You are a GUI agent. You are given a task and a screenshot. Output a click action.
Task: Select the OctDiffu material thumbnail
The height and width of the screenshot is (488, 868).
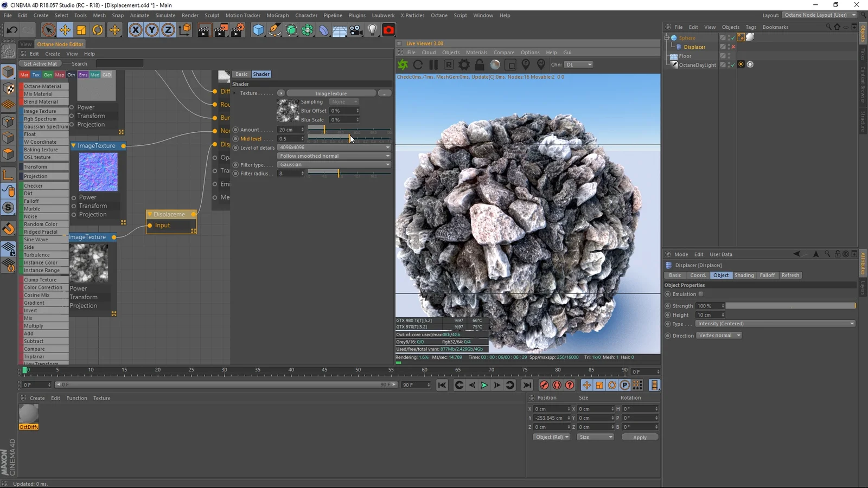[x=28, y=415]
